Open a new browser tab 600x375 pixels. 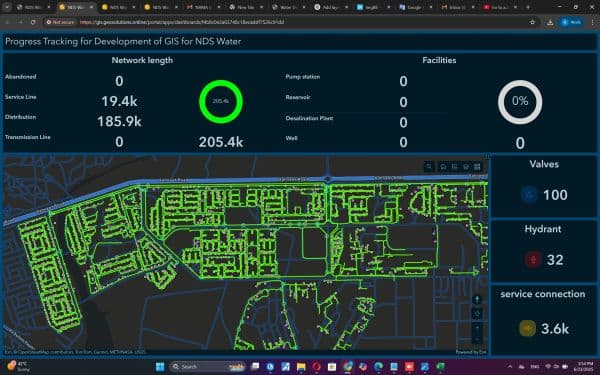528,7
